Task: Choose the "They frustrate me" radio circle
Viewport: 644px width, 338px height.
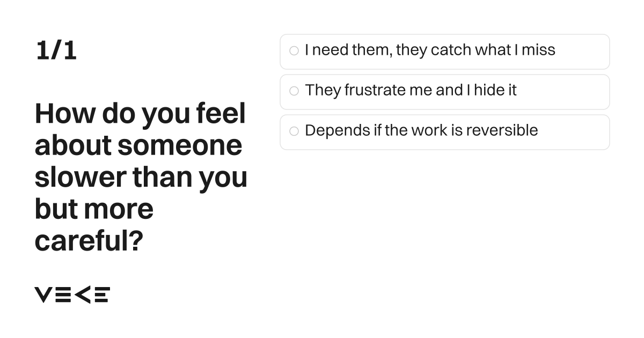Action: point(294,91)
